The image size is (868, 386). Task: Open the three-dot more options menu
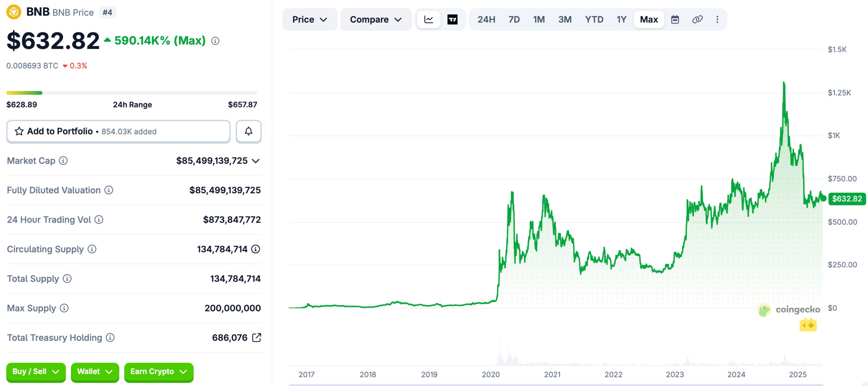point(717,19)
